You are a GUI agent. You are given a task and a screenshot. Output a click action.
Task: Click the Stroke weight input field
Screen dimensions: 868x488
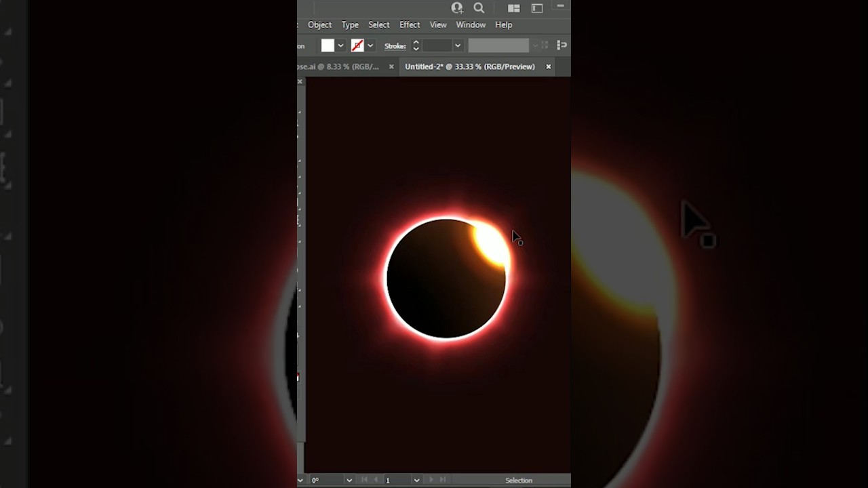point(437,45)
